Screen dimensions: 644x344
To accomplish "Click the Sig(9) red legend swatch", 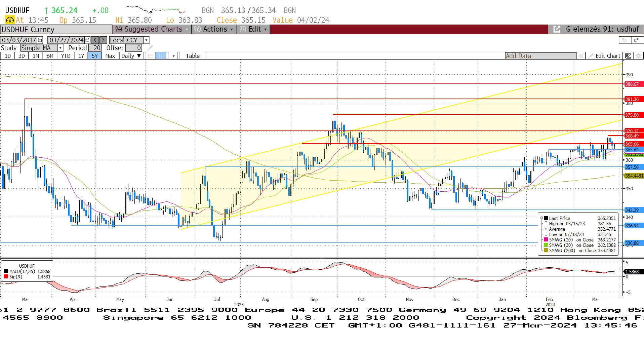I will (x=6, y=277).
